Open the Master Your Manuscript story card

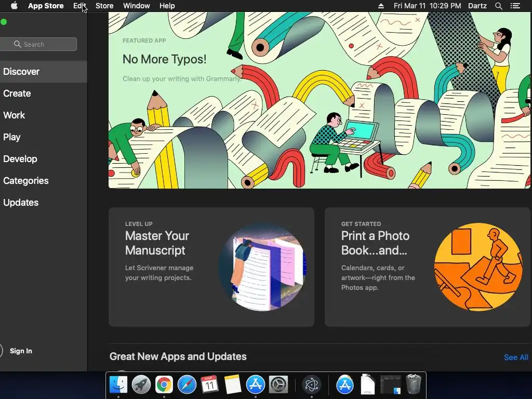[211, 267]
